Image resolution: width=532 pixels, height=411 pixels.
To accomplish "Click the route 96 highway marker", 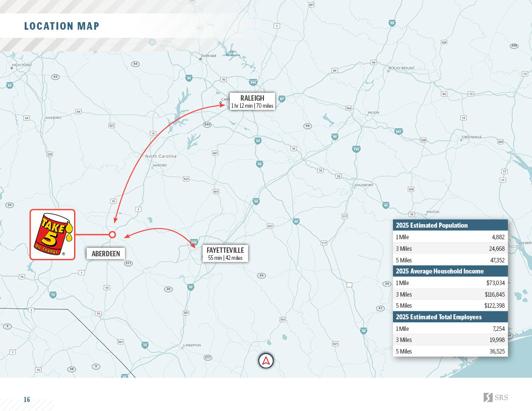I will coord(307,126).
